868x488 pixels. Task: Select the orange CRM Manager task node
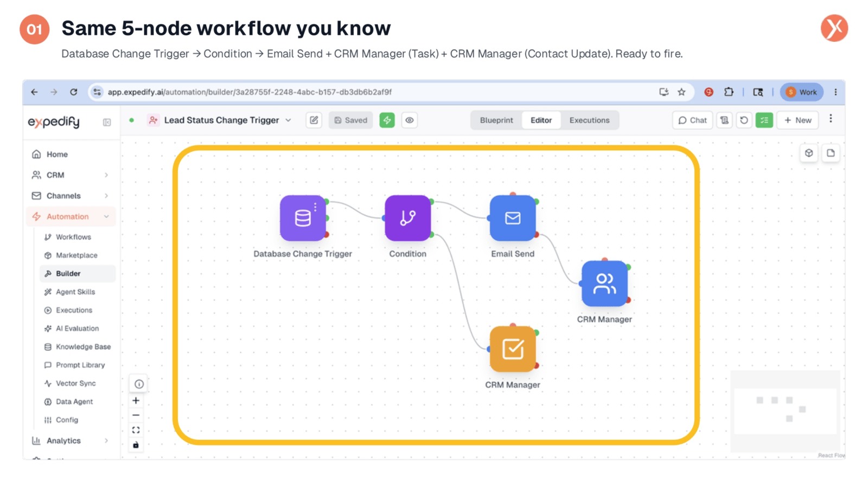point(513,349)
